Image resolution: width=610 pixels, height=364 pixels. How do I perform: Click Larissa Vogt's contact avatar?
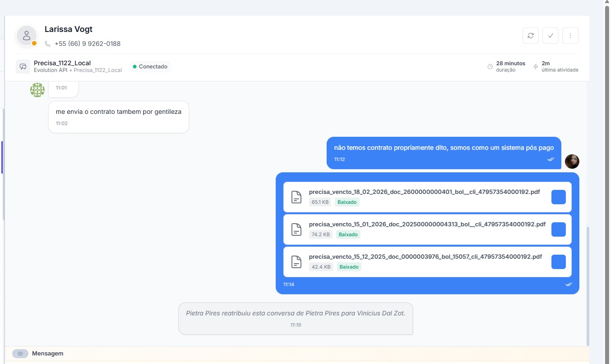click(27, 36)
